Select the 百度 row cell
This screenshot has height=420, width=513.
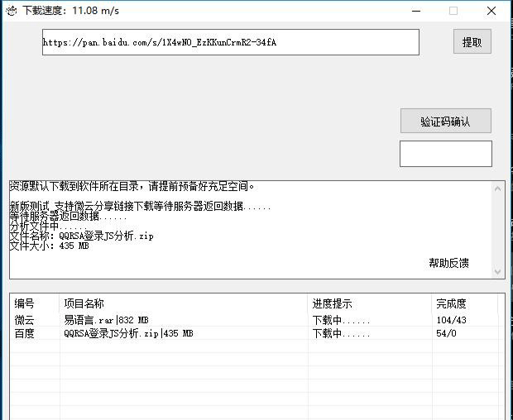click(24, 333)
